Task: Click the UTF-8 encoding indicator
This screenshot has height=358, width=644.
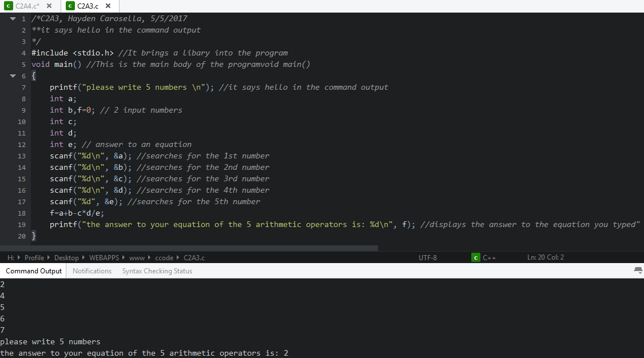Action: pyautogui.click(x=427, y=258)
